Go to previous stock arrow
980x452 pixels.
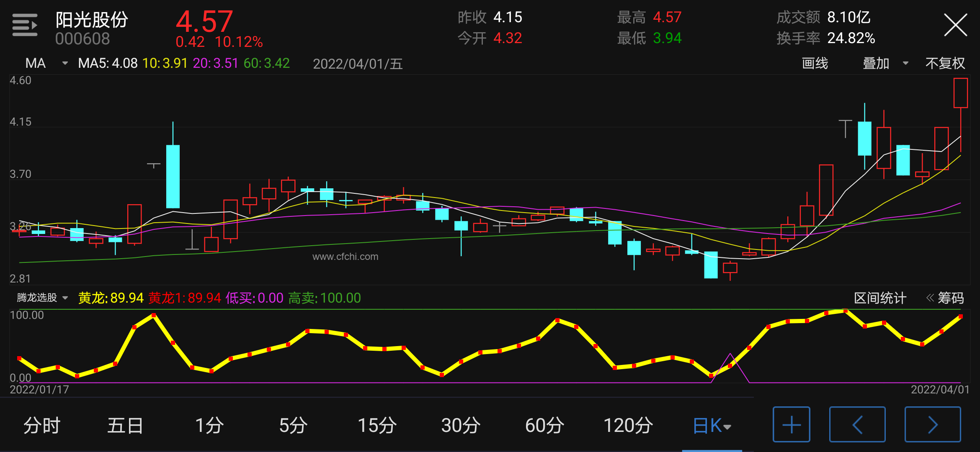click(x=857, y=425)
